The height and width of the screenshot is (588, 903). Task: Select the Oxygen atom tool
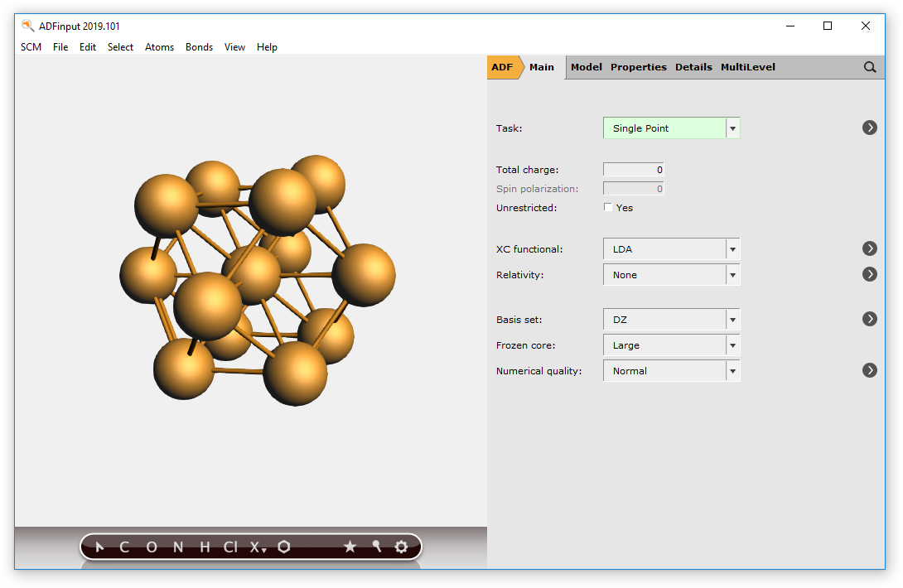pos(150,547)
